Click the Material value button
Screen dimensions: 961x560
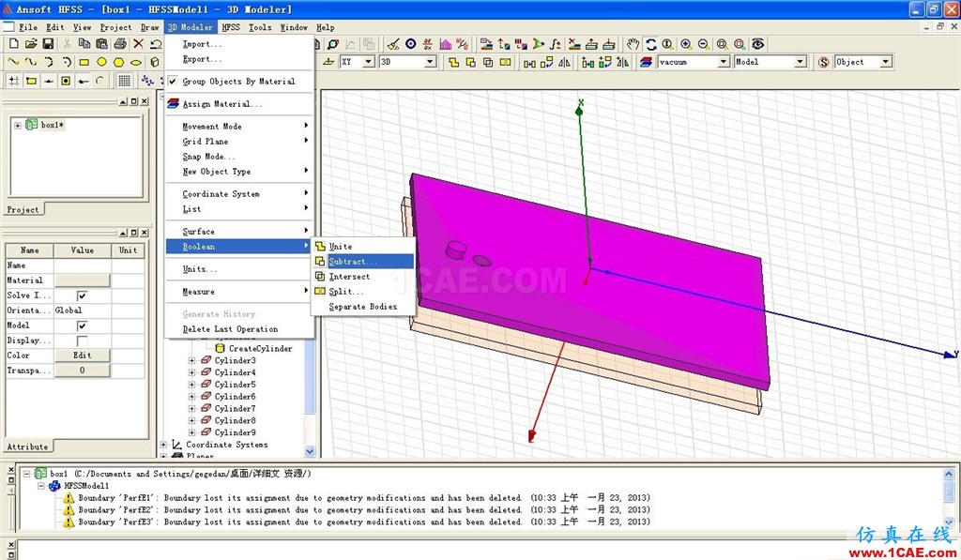(83, 280)
